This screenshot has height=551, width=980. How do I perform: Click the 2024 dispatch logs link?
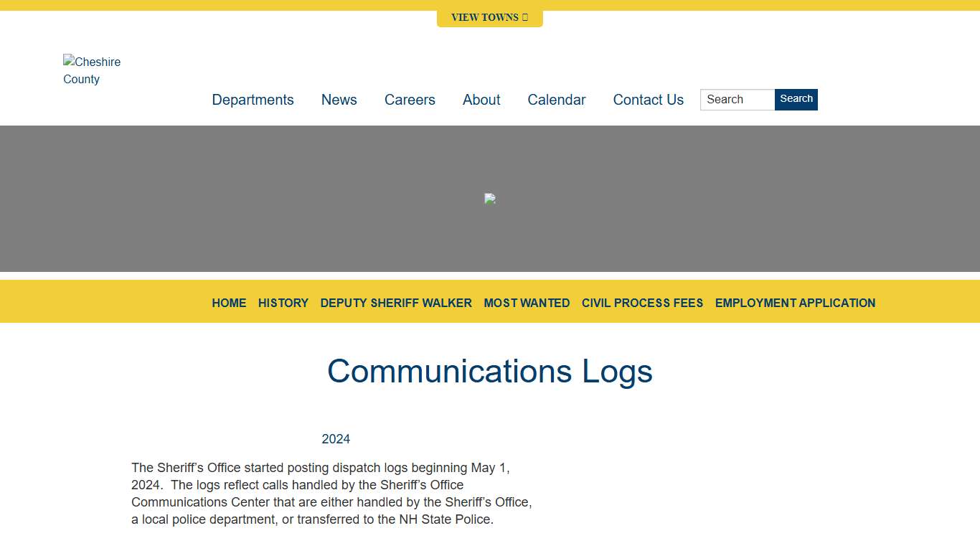pos(336,438)
